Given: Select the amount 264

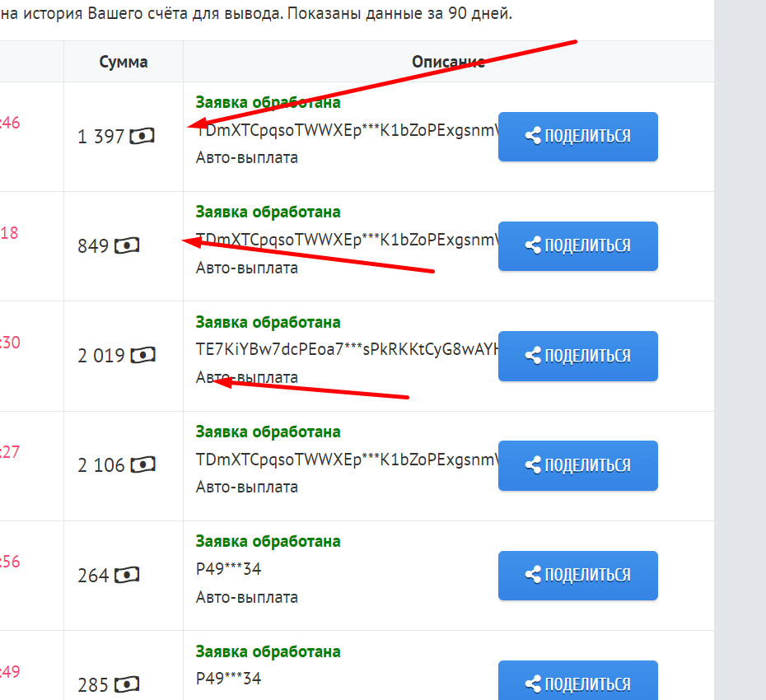Looking at the screenshot, I should [x=93, y=576].
